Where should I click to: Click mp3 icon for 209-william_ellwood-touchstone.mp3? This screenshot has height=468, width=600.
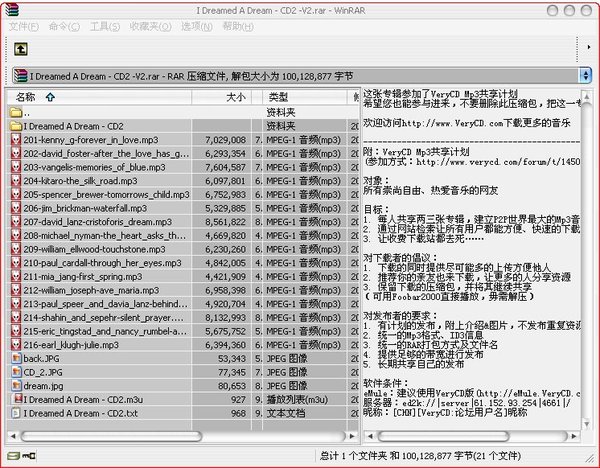(x=16, y=249)
